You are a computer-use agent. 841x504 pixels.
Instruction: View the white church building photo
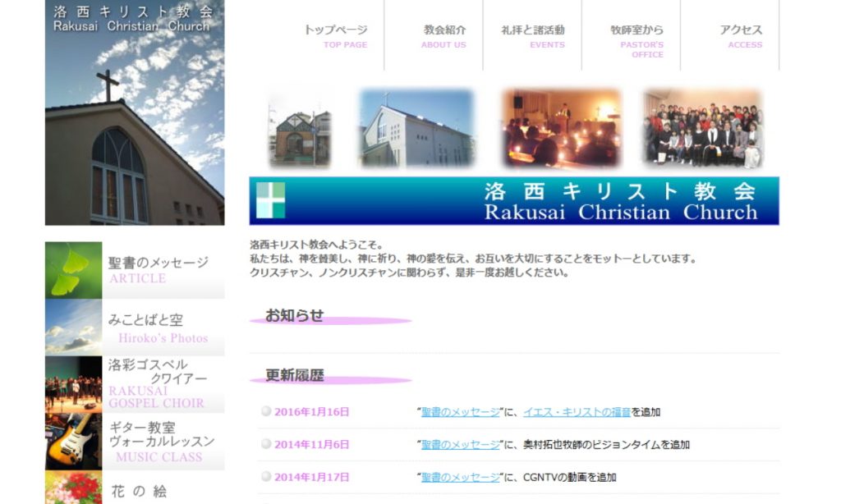(416, 129)
